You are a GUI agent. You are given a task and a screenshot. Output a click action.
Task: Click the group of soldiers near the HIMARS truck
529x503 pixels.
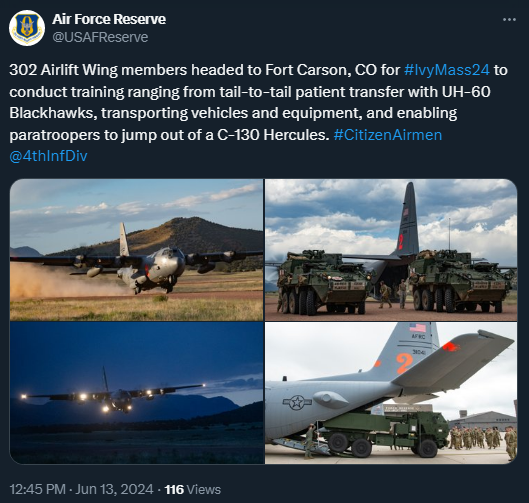click(x=482, y=439)
